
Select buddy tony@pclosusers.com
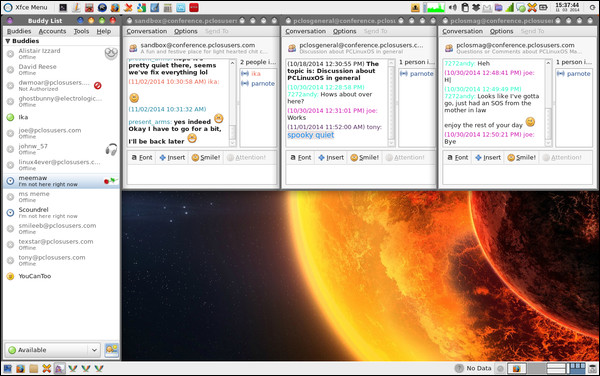pyautogui.click(x=61, y=260)
